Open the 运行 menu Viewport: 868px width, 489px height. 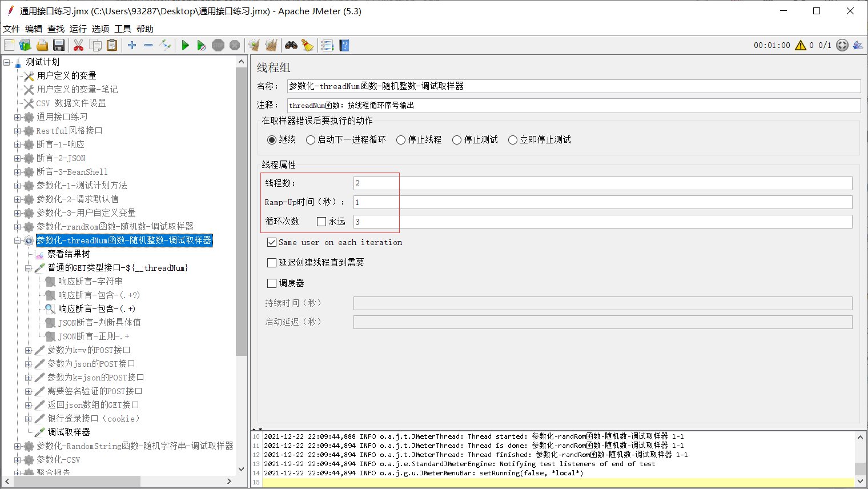(x=78, y=29)
